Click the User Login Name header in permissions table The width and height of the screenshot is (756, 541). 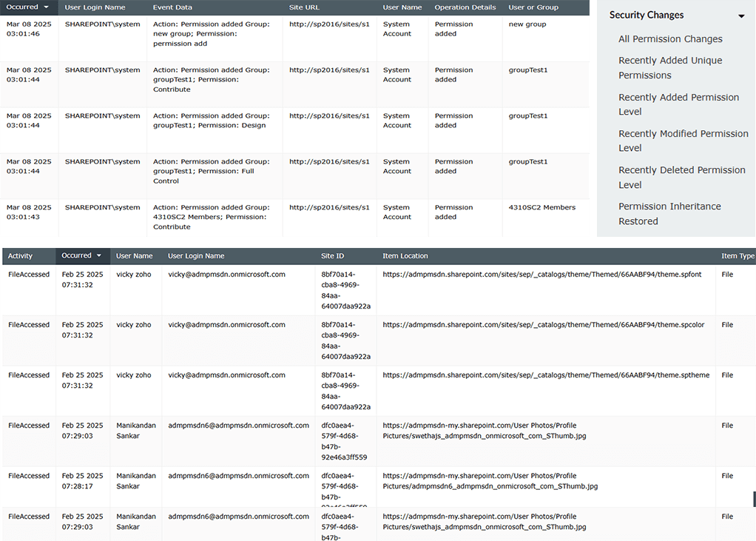tap(95, 7)
